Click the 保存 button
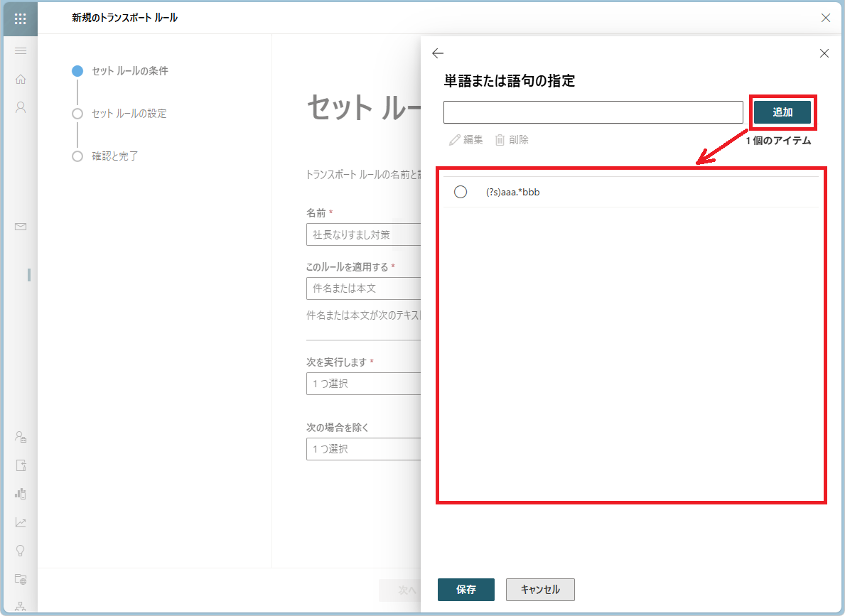Viewport: 845px width, 616px height. (x=465, y=590)
